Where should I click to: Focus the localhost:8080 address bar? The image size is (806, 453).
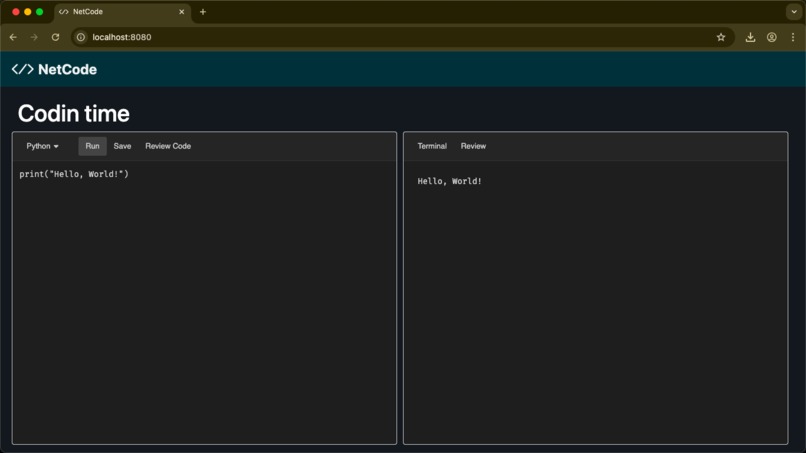click(402, 37)
